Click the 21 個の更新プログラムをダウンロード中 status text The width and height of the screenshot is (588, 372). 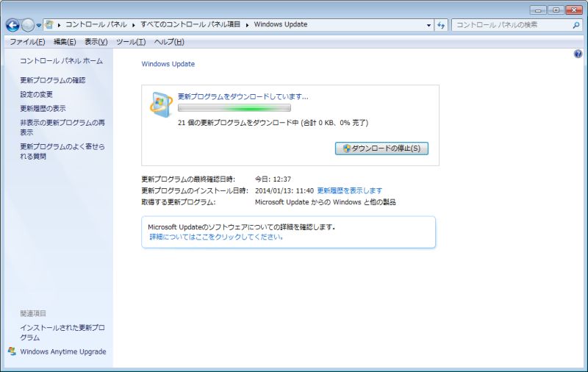pos(273,123)
